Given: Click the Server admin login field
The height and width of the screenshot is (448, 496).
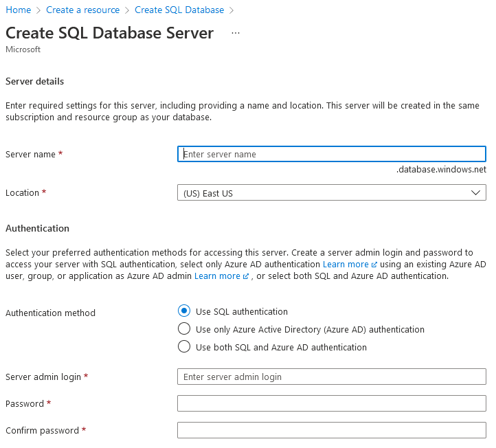Looking at the screenshot, I should point(332,377).
